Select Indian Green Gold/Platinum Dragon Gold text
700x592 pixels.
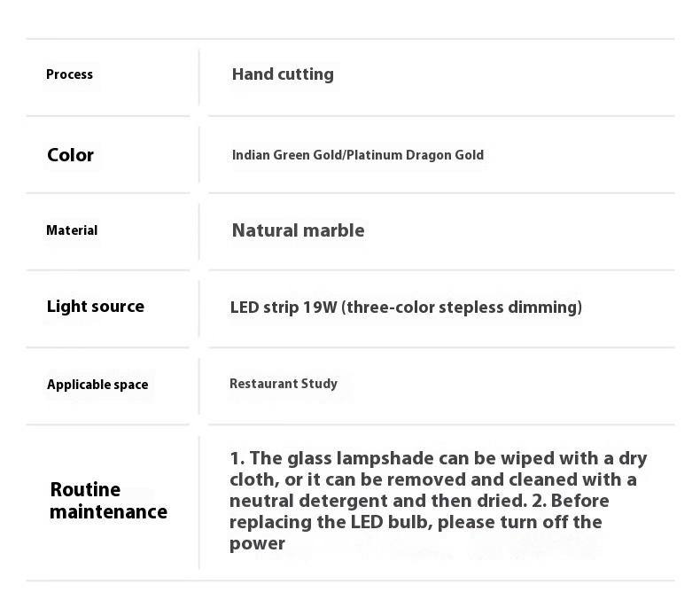(358, 155)
